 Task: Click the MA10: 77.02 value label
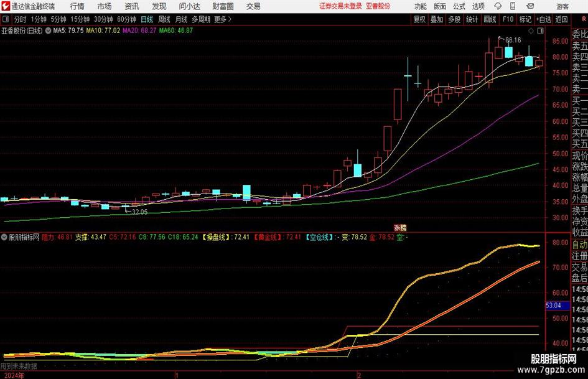[x=103, y=30]
